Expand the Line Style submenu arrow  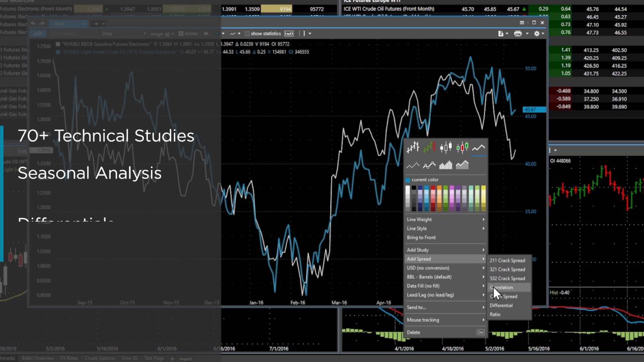[484, 228]
